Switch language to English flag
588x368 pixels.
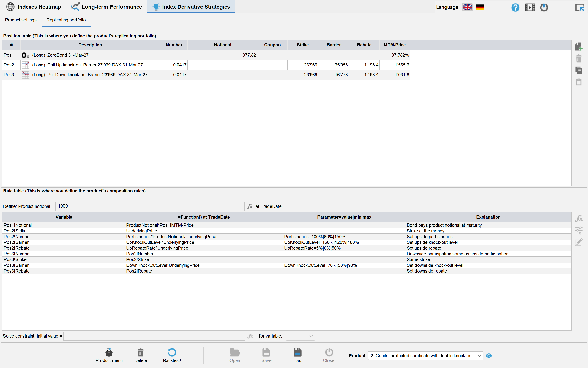click(x=467, y=7)
